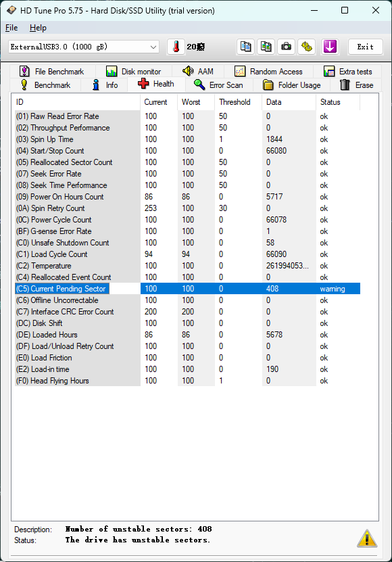Open the drive selection dropdown
Image resolution: width=392 pixels, height=562 pixels.
point(84,47)
